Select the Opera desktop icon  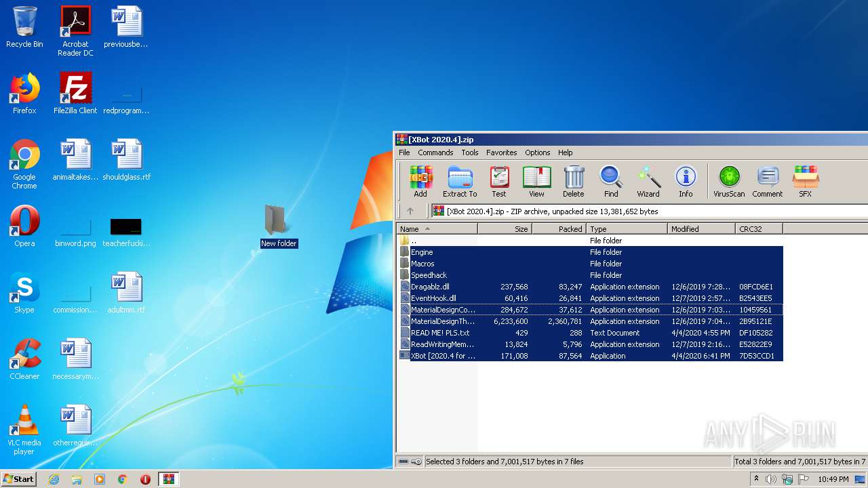[24, 226]
